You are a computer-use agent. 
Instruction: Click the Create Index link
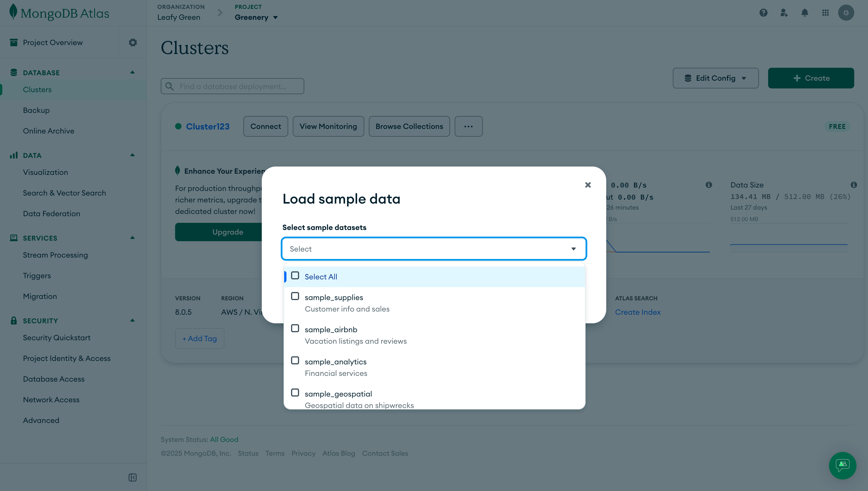(x=638, y=312)
